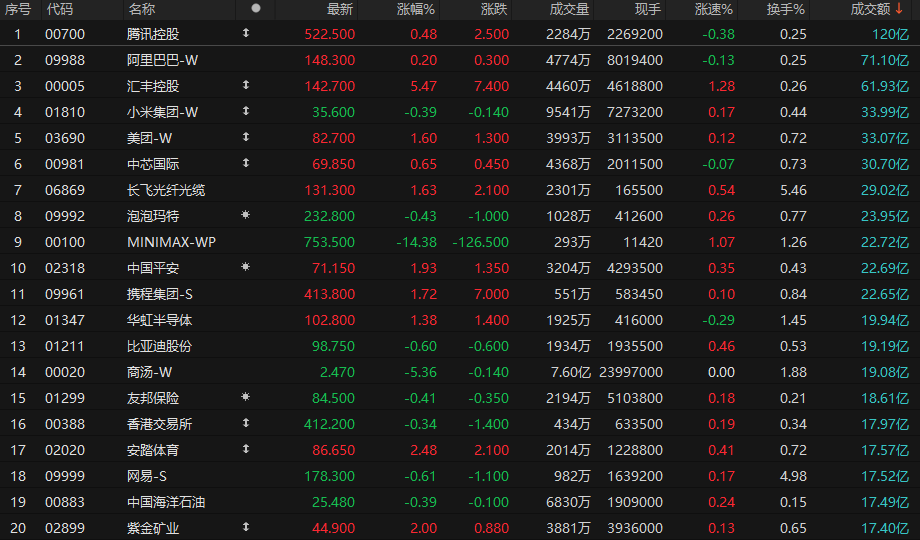The image size is (920, 540).
Task: Click the up-down marker icon beside 香港交易所
Action: tap(246, 423)
